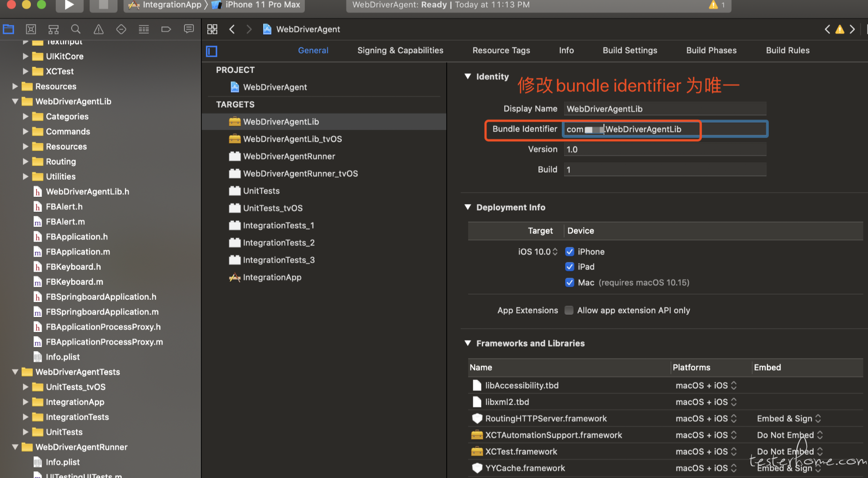Open the related items grid menu
868x478 pixels.
pyautogui.click(x=212, y=29)
